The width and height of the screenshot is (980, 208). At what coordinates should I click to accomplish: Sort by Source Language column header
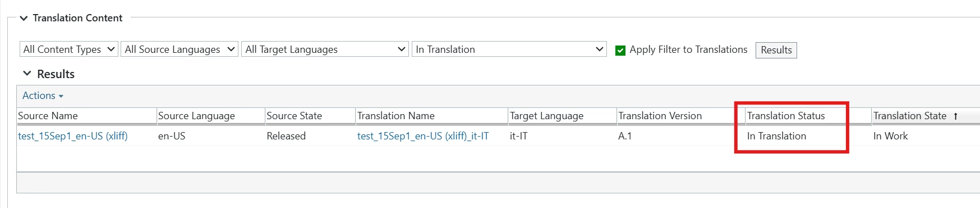[x=196, y=116]
